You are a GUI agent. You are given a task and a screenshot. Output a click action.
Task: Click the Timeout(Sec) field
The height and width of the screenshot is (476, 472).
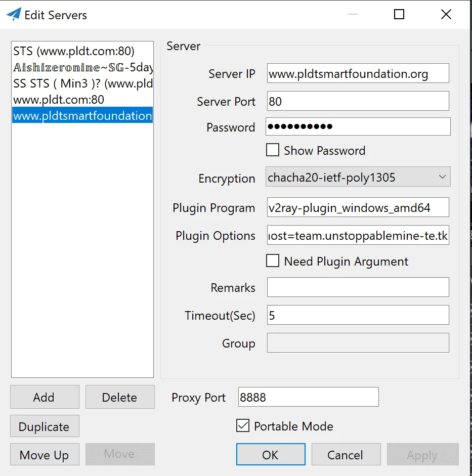(358, 315)
